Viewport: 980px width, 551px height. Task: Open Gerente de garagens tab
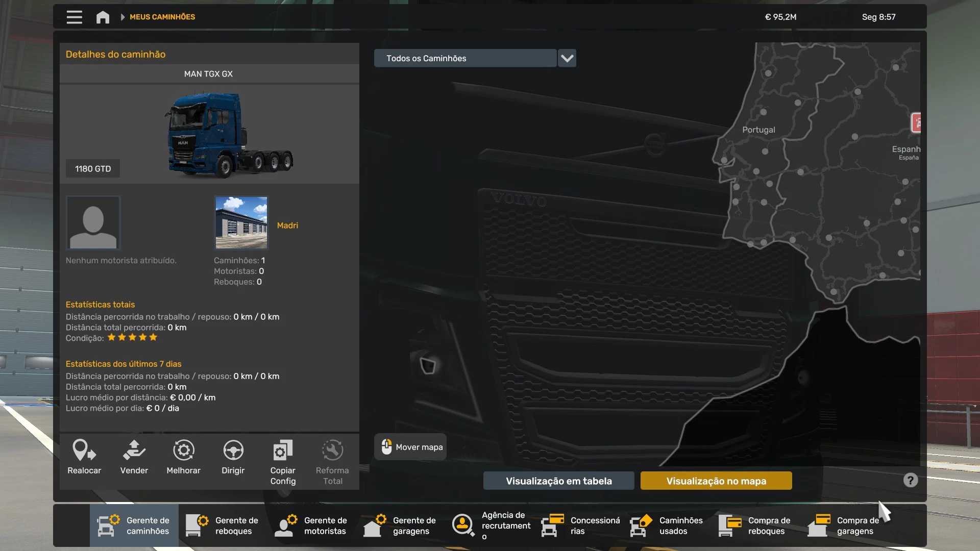click(400, 525)
